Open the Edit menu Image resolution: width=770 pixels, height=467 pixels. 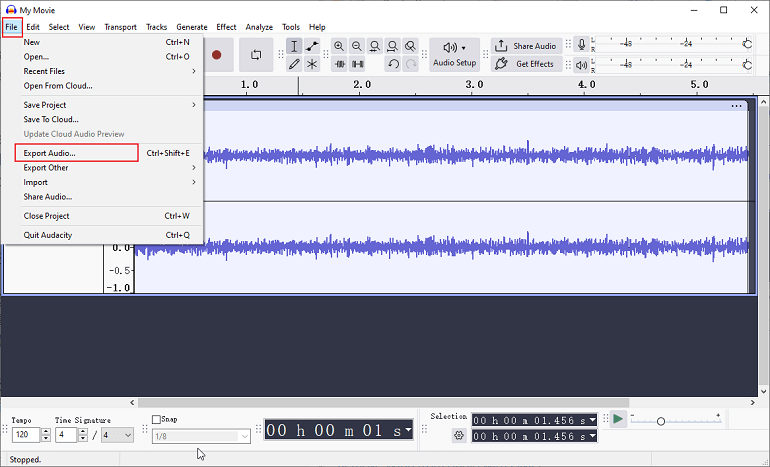(33, 27)
